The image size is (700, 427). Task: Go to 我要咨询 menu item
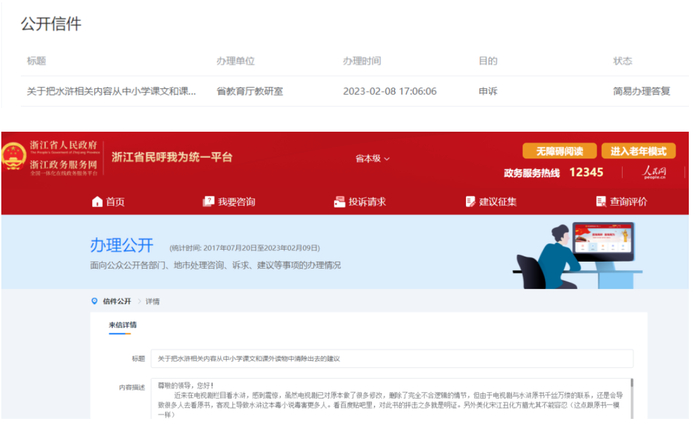[x=237, y=202]
